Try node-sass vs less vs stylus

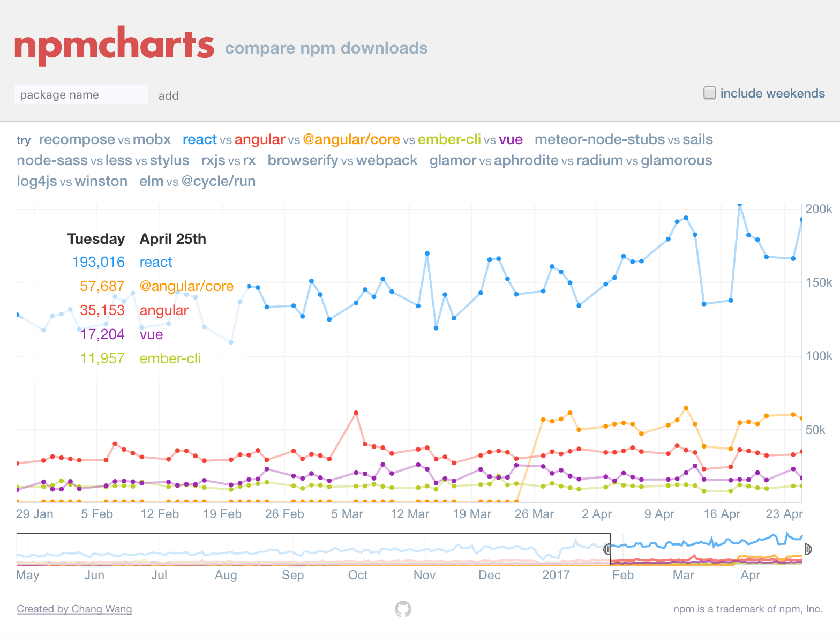click(103, 160)
